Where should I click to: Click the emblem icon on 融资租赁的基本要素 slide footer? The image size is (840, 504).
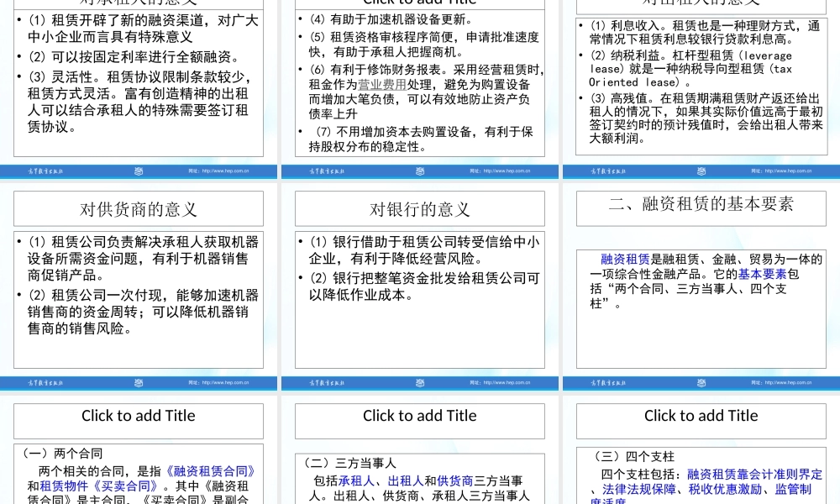click(x=701, y=383)
